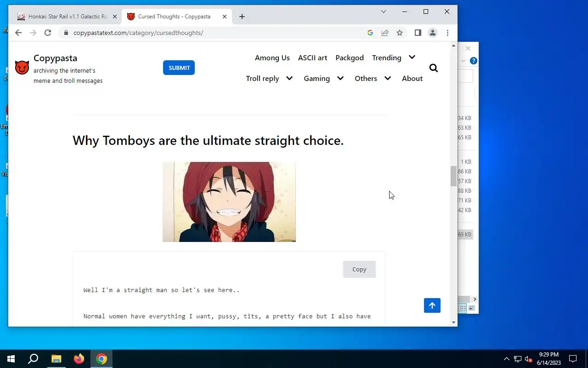Click the taskbar clock showing 9:29 PM
The image size is (588, 368).
549,359
